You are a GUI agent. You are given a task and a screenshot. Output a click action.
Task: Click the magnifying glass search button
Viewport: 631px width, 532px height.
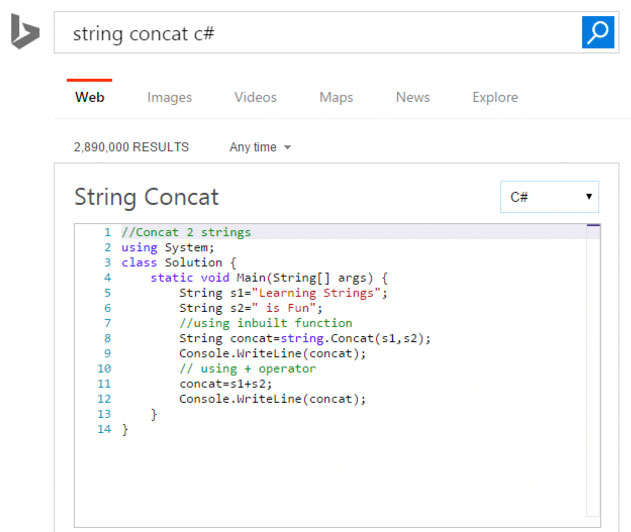click(x=598, y=32)
